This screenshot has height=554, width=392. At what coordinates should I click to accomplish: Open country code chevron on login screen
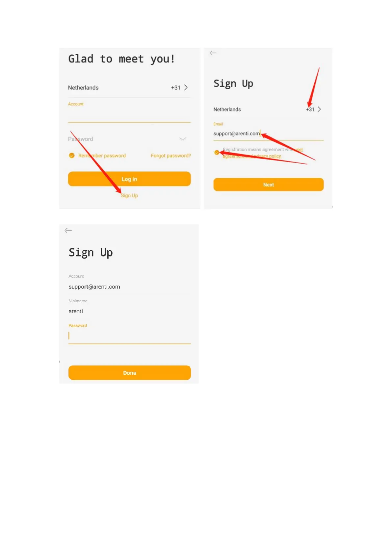pyautogui.click(x=186, y=88)
